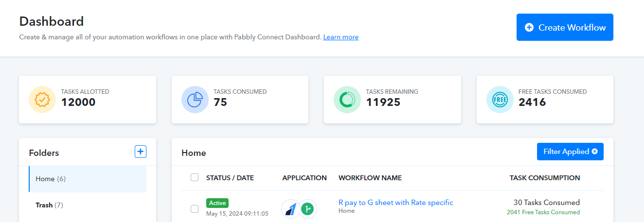Select the Home folder
644x222 pixels.
pyautogui.click(x=88, y=179)
